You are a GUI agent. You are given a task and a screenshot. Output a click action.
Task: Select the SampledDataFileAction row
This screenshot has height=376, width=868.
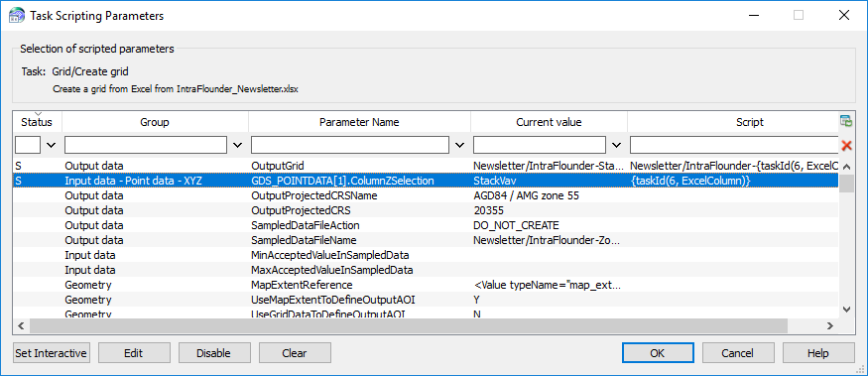(426, 225)
